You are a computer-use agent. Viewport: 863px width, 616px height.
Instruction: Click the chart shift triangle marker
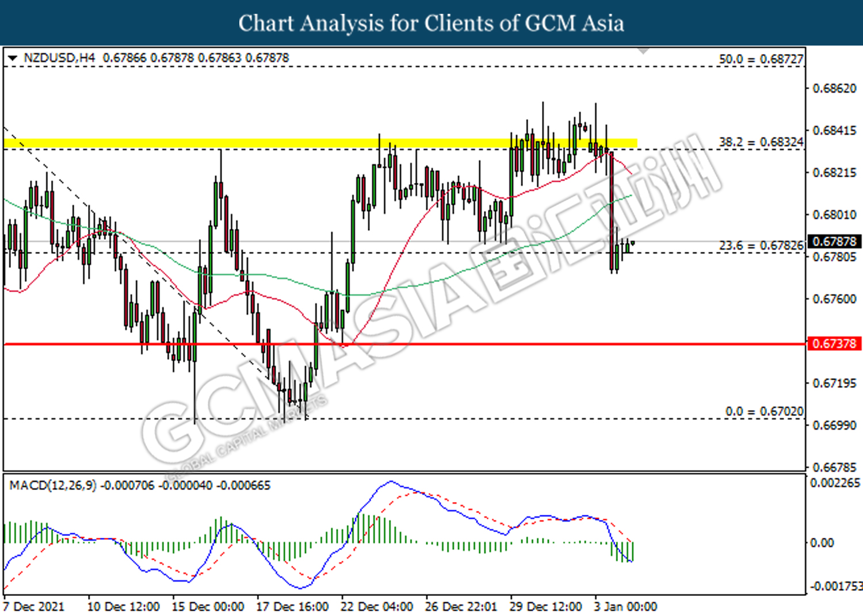coord(643,51)
